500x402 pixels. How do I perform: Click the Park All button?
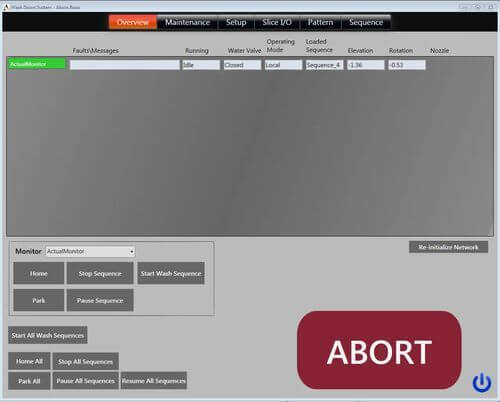(x=29, y=381)
